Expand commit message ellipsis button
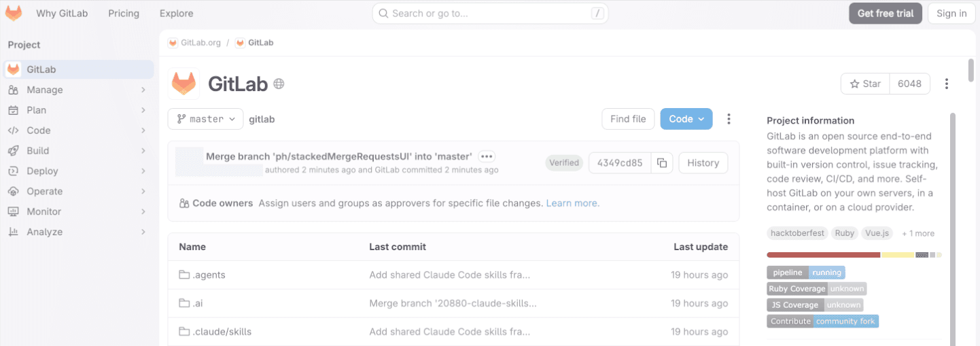The image size is (980, 346). (x=487, y=156)
